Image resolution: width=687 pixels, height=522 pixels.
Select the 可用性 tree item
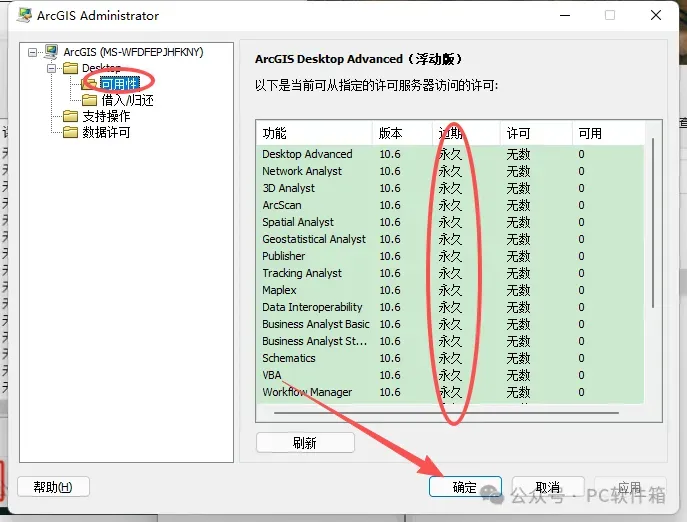(x=120, y=84)
